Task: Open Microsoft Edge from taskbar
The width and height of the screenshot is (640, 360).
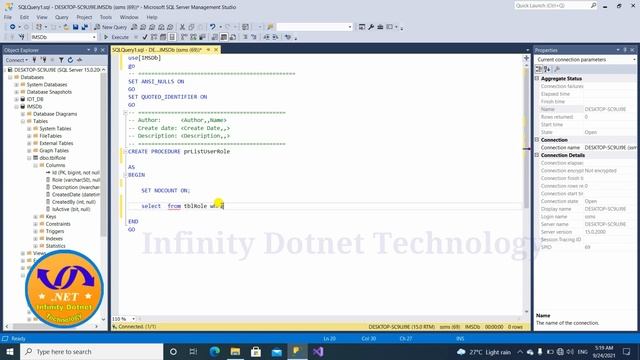Action: [x=215, y=351]
